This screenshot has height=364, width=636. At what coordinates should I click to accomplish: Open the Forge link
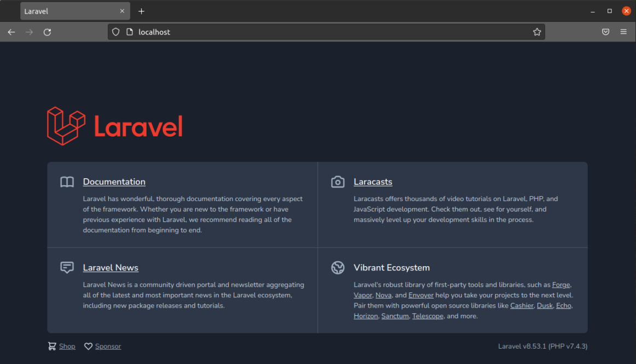[561, 285]
